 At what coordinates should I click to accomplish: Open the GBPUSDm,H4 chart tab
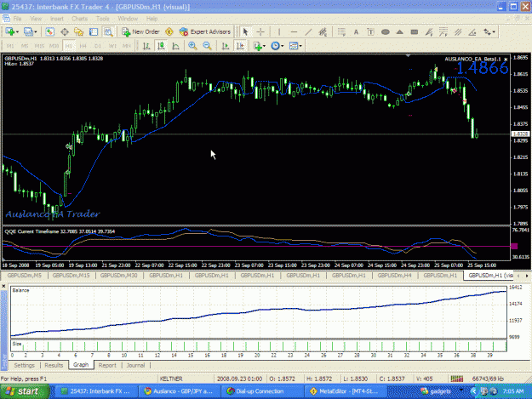[x=395, y=276]
